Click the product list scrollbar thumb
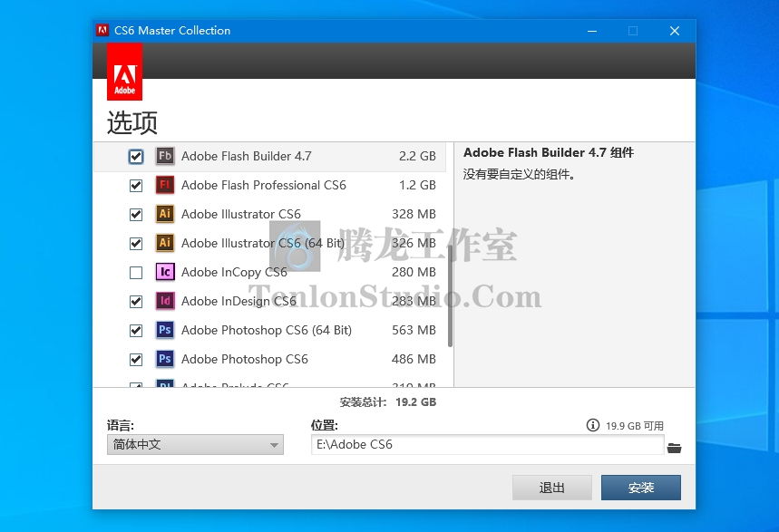Screen dimensions: 779x532 coord(450,295)
